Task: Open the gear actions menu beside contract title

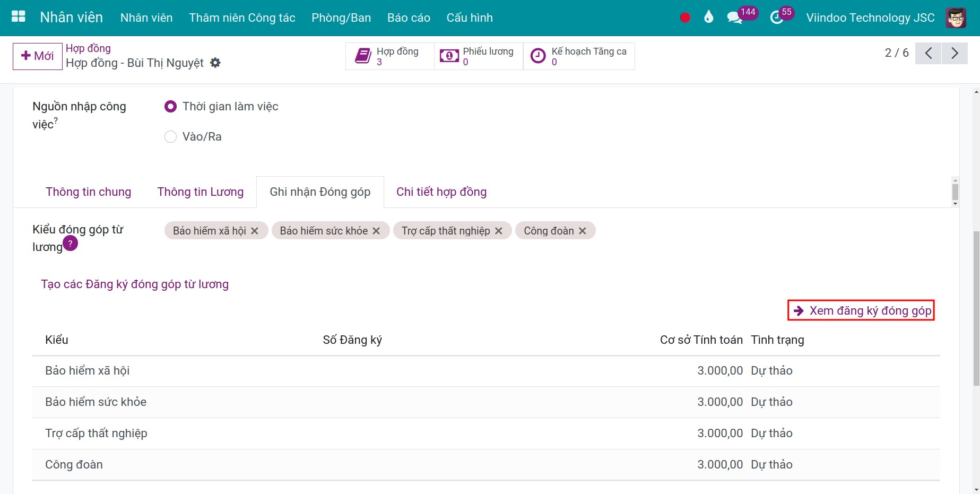Action: 215,63
